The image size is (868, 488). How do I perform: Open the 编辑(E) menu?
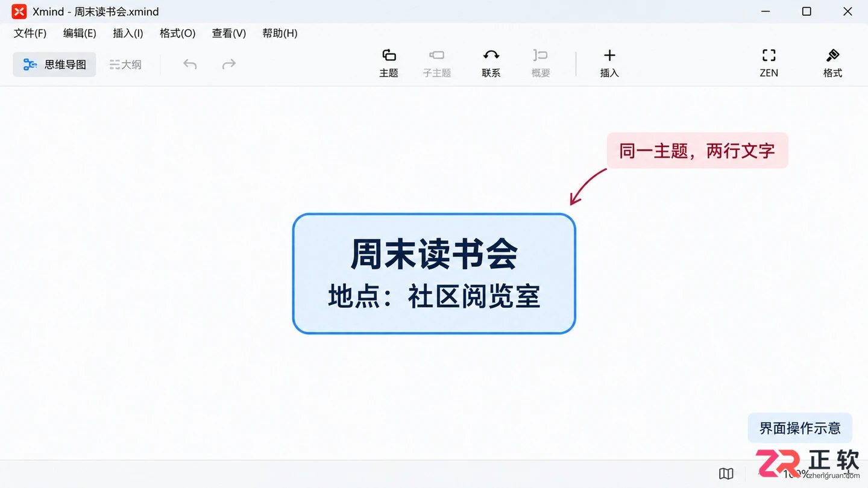[80, 33]
